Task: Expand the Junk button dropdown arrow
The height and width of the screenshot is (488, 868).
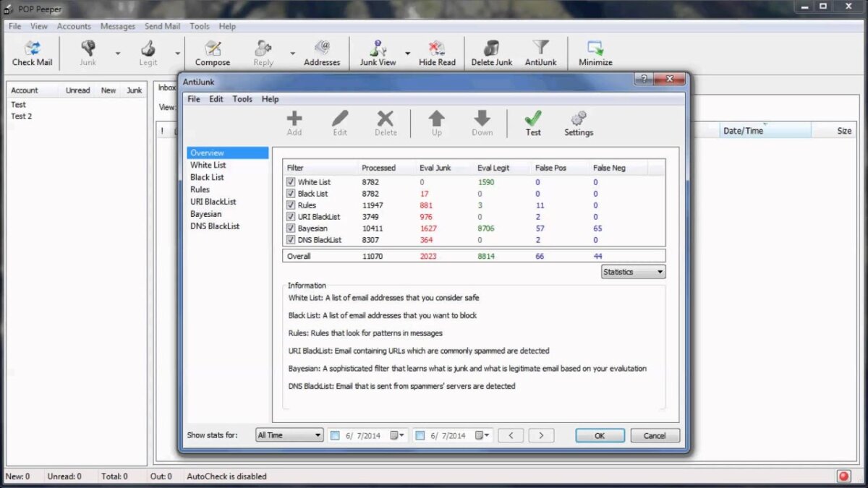Action: point(118,53)
